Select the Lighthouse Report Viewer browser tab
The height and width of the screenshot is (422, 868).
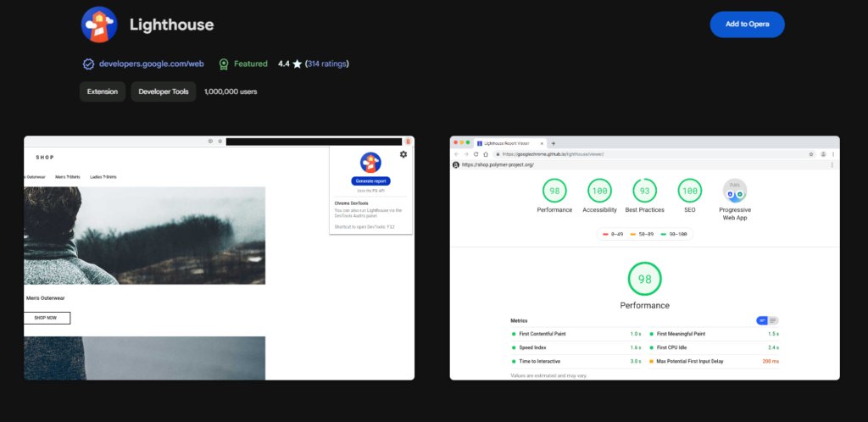(509, 143)
